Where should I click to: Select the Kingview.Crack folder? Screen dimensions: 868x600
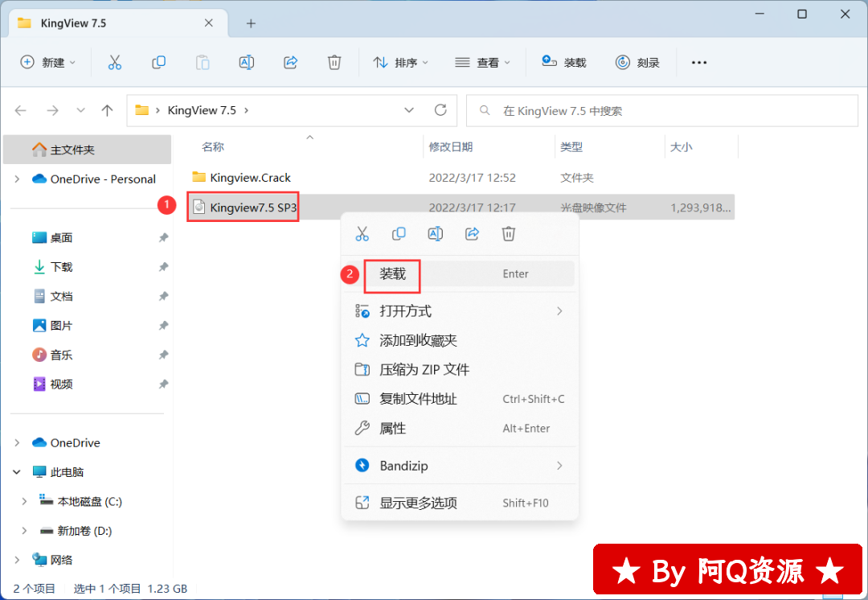pyautogui.click(x=250, y=177)
